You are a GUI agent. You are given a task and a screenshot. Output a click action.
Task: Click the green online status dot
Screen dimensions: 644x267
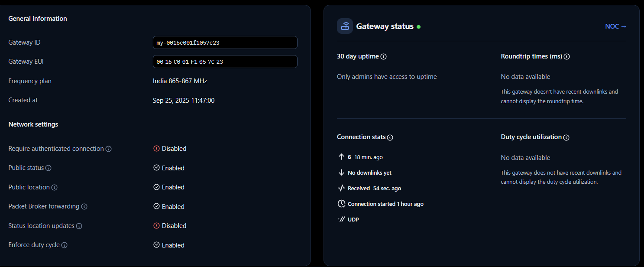pyautogui.click(x=418, y=27)
